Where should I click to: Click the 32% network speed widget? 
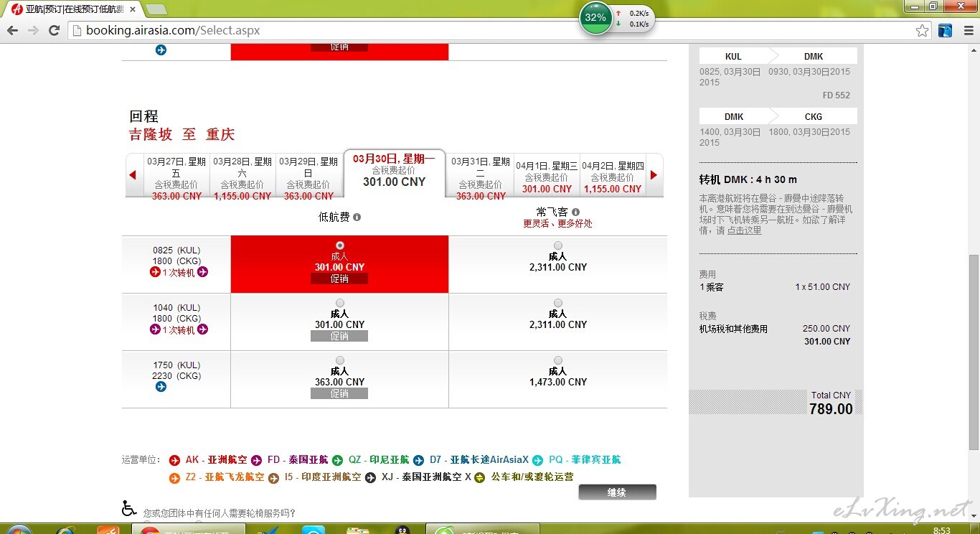coord(617,18)
